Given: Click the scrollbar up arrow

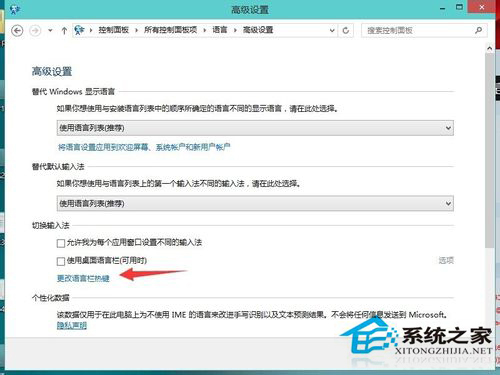Looking at the screenshot, I should click(489, 49).
